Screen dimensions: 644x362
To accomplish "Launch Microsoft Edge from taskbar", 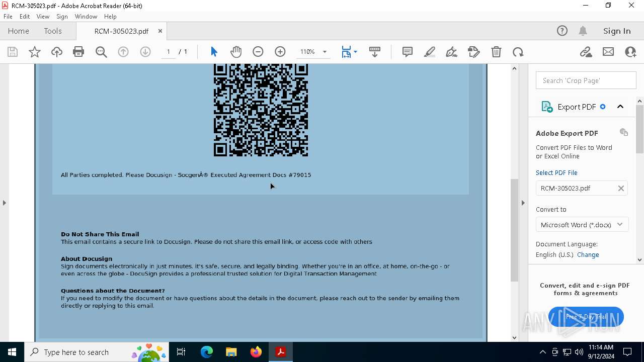I will tap(207, 352).
